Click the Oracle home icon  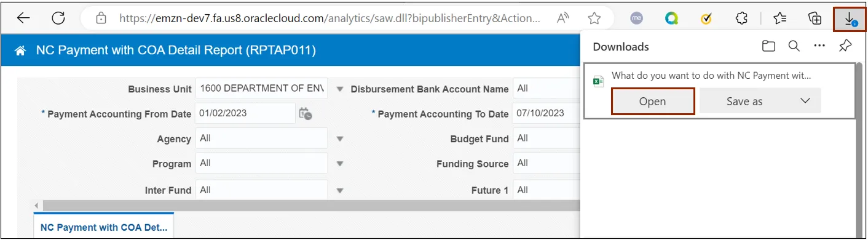click(x=21, y=50)
